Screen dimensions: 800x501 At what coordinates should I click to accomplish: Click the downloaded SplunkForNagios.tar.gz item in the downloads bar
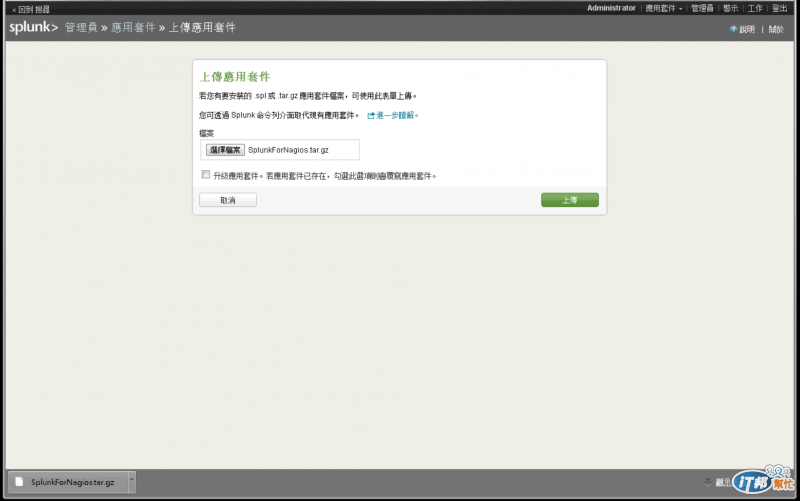(68, 482)
